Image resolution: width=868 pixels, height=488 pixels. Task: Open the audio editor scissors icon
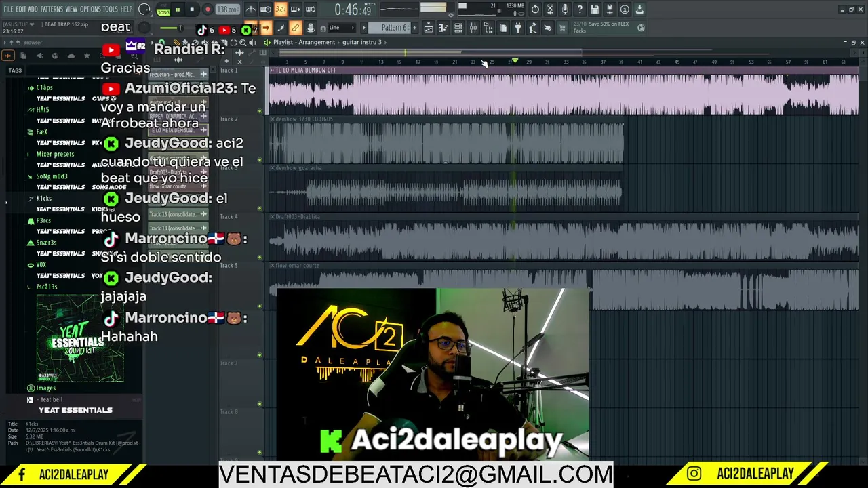point(550,9)
